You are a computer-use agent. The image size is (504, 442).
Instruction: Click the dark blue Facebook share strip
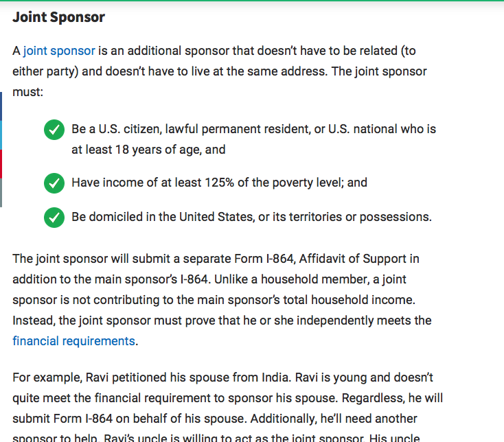point(1,106)
